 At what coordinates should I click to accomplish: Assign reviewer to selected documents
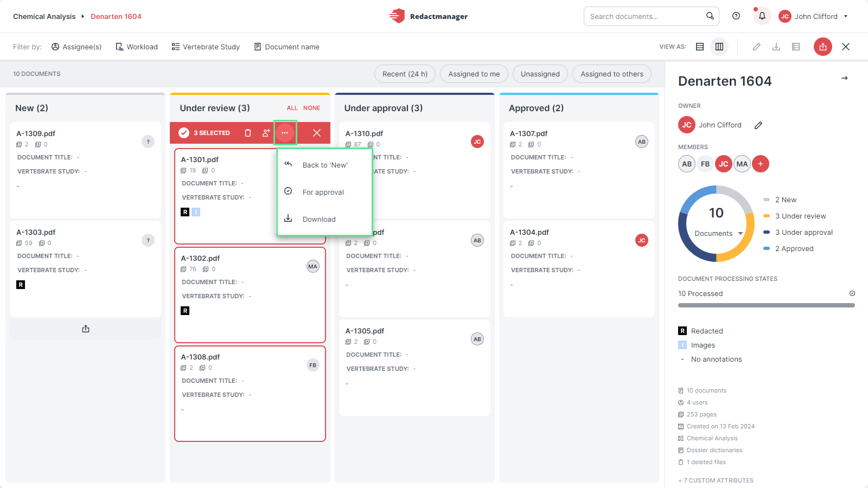[266, 133]
